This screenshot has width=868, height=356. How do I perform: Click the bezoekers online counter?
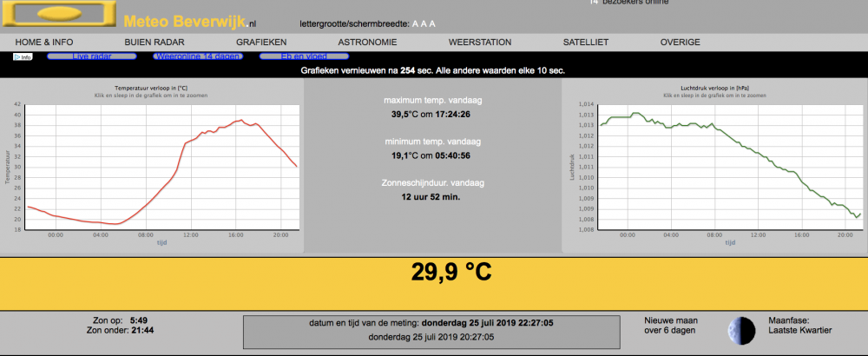coord(629,3)
